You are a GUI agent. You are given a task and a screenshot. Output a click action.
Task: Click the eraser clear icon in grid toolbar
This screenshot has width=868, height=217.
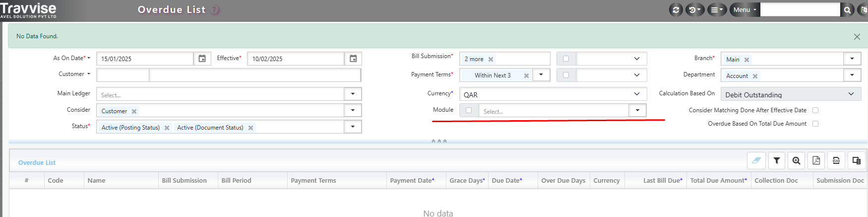(756, 160)
